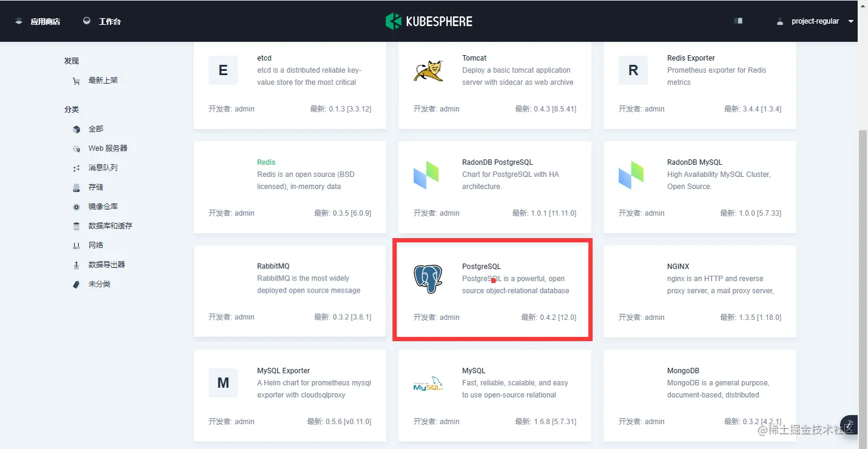Open the MongoDB app title

684,371
